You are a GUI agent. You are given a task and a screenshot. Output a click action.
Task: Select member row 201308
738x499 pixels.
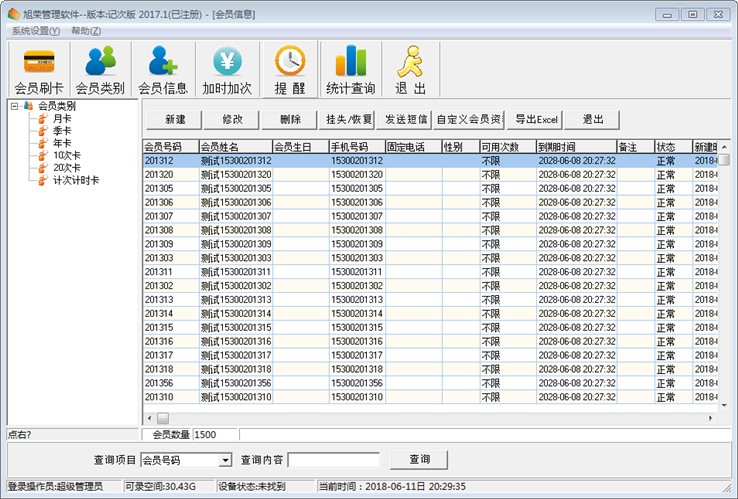tap(430, 230)
